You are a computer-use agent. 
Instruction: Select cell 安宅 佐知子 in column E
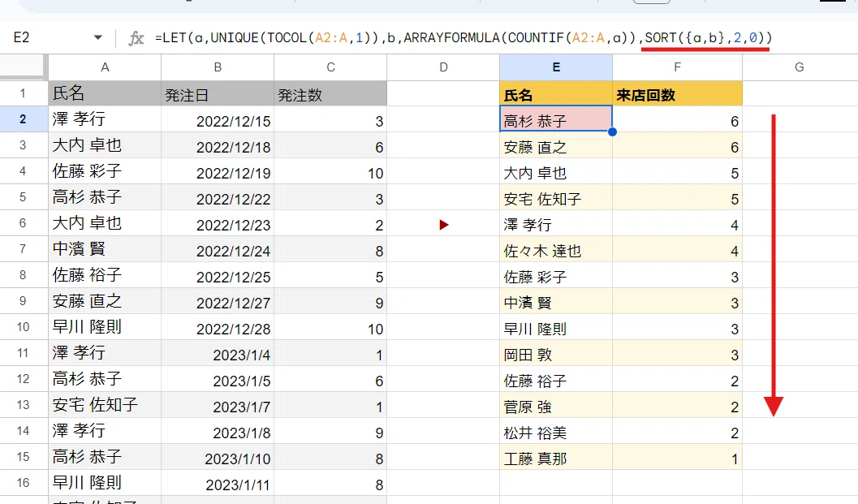[556, 197]
